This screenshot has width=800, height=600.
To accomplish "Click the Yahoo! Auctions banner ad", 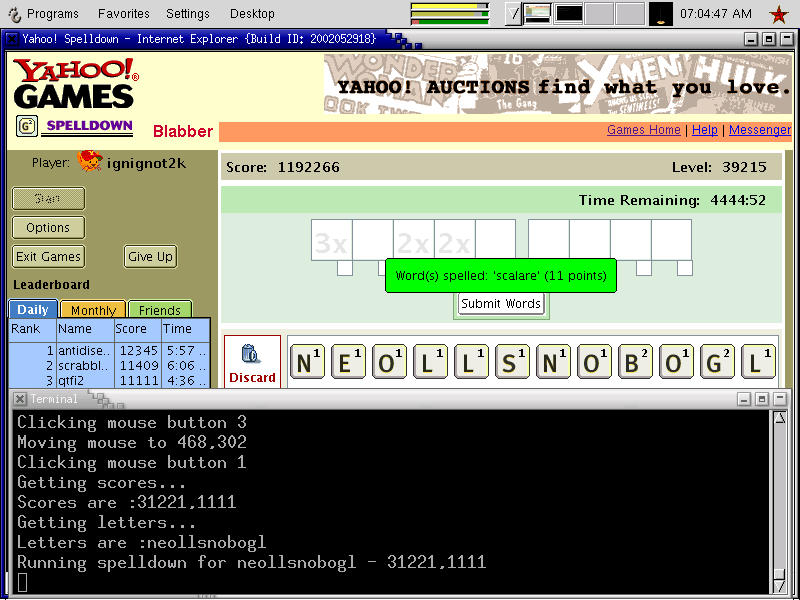I will pos(558,84).
